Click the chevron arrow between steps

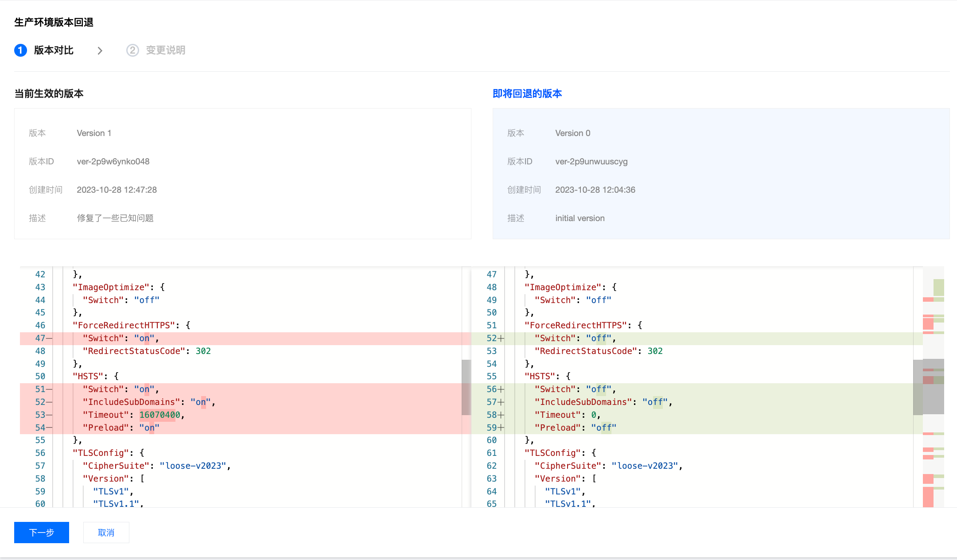pyautogui.click(x=100, y=51)
